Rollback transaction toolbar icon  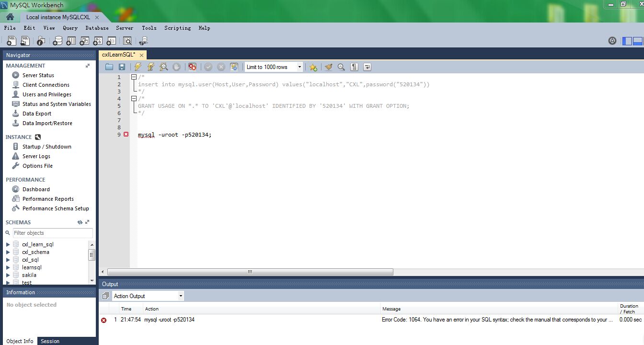[x=221, y=67]
